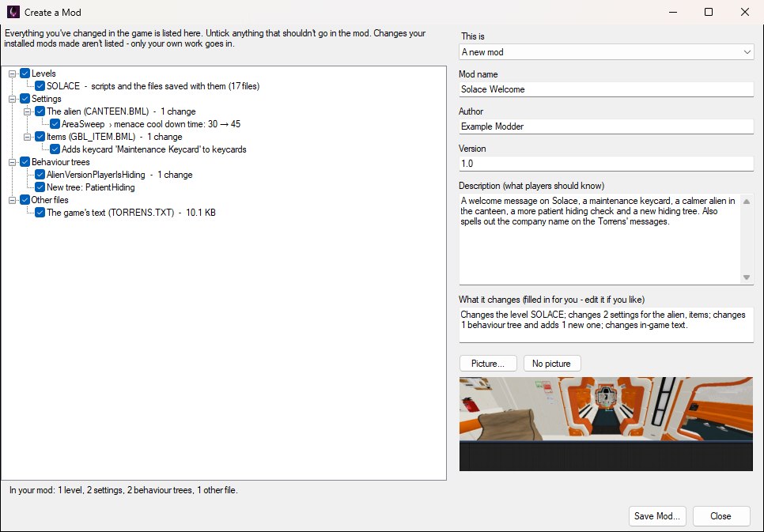Collapse the Behaviour trees node
764x532 pixels.
pyautogui.click(x=12, y=163)
